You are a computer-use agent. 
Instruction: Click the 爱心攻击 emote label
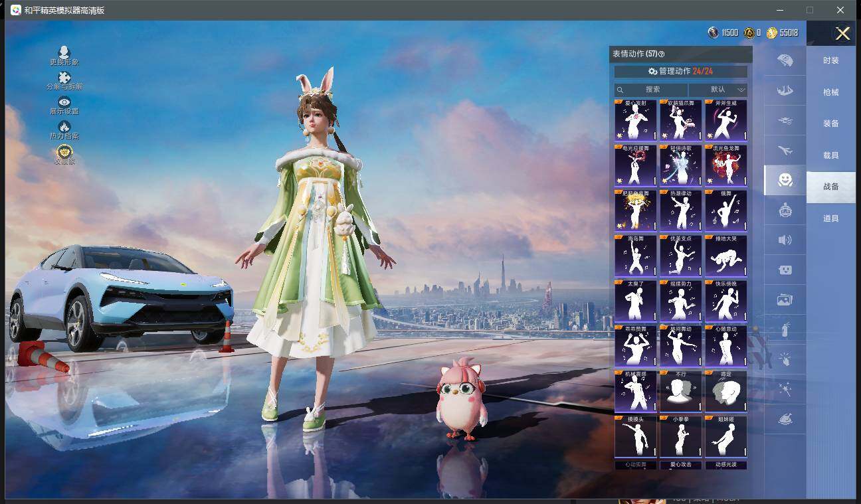[x=681, y=465]
